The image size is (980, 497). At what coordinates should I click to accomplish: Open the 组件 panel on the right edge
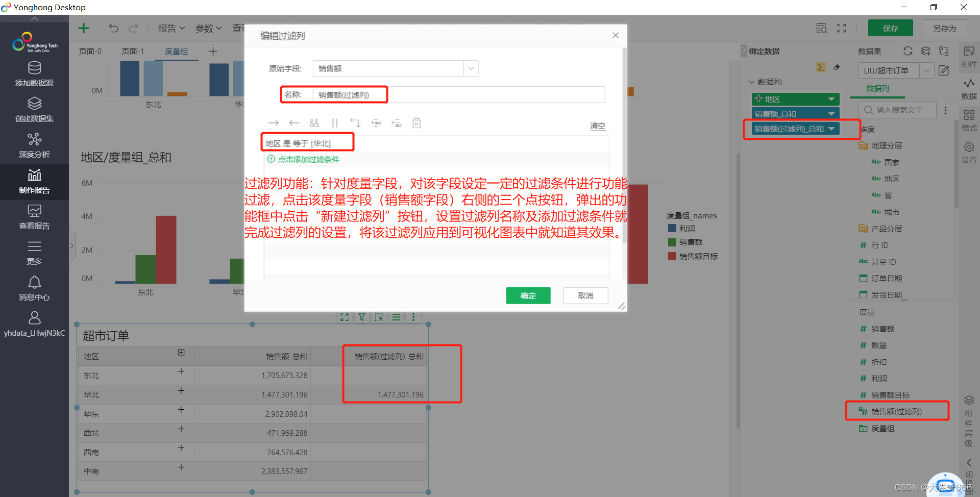click(969, 57)
